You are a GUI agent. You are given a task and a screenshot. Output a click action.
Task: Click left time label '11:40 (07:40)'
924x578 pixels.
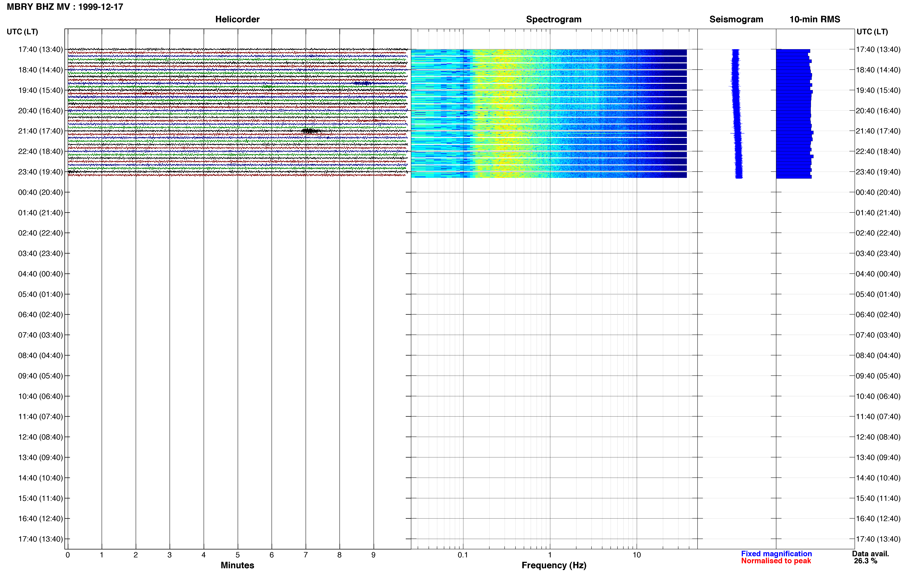click(41, 417)
